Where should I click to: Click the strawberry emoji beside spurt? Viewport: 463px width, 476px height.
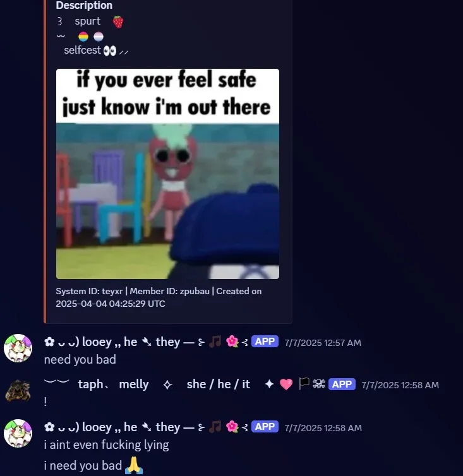point(118,22)
